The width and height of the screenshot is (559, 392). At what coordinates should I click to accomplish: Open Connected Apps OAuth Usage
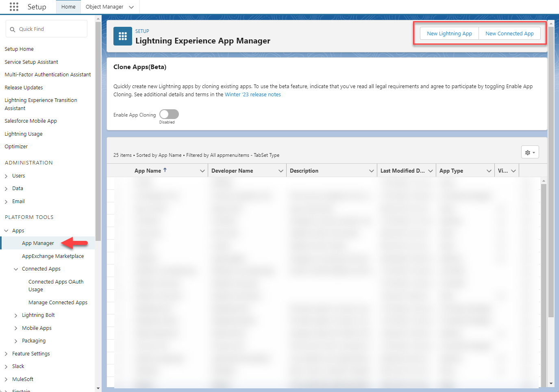56,286
